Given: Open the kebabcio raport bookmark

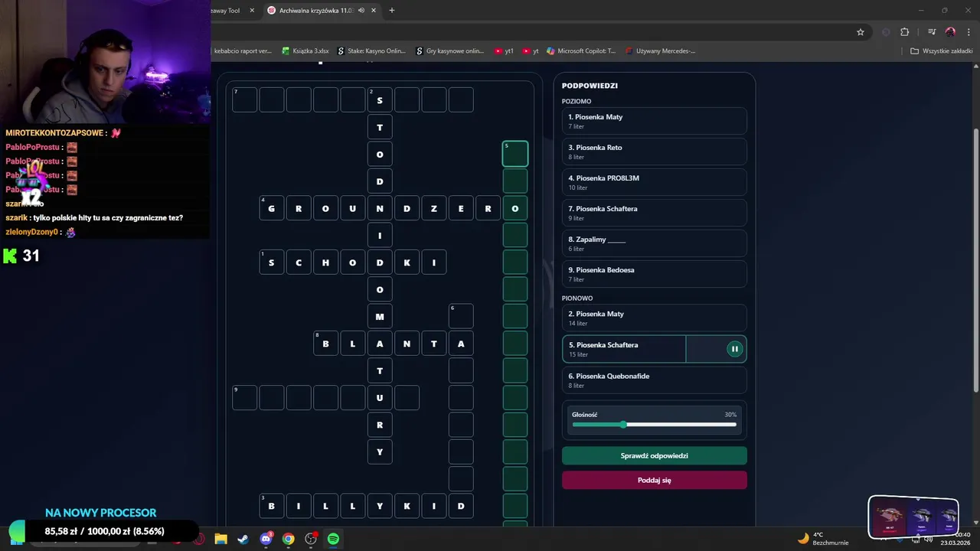Looking at the screenshot, I should click(x=243, y=51).
